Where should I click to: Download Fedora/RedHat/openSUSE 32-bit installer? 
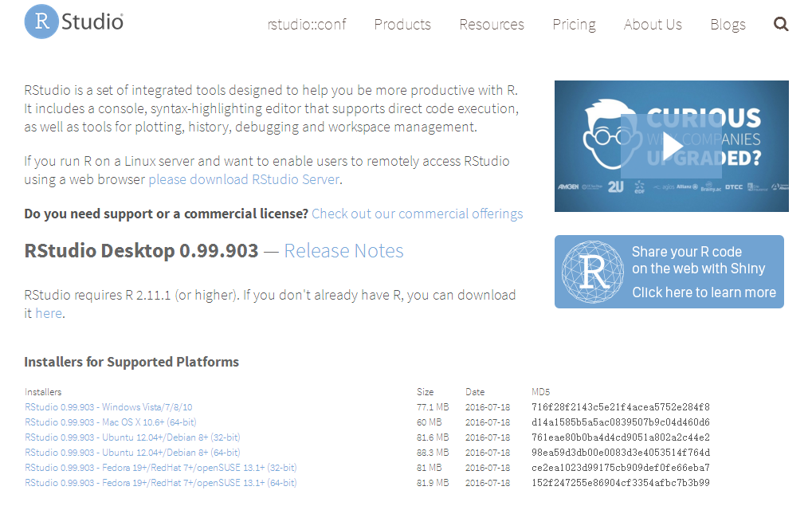pos(160,467)
